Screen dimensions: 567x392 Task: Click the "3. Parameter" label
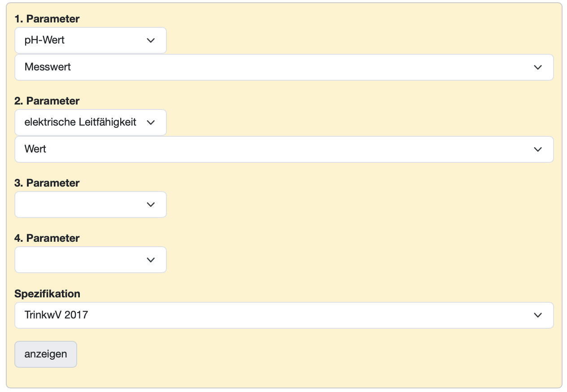coord(47,183)
